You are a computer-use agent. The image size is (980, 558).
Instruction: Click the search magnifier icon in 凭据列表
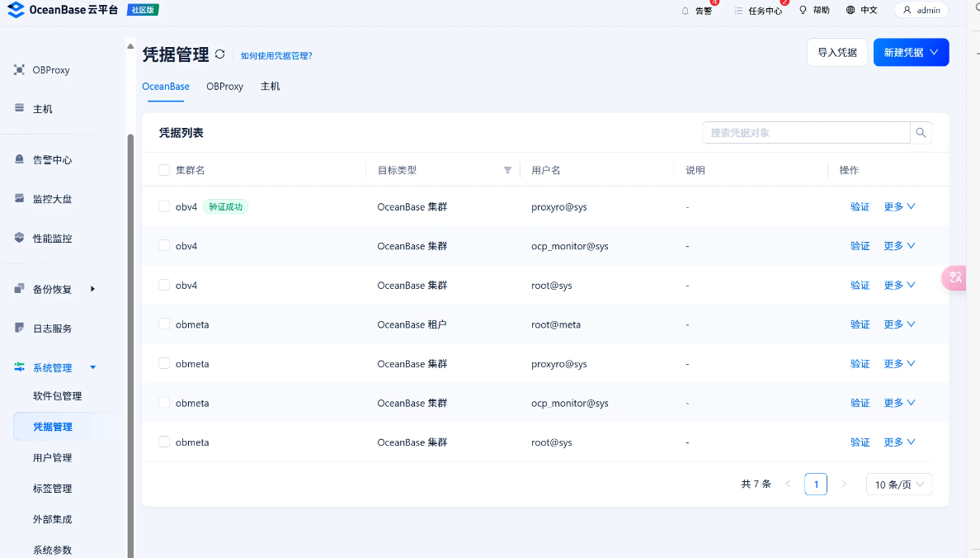(921, 133)
